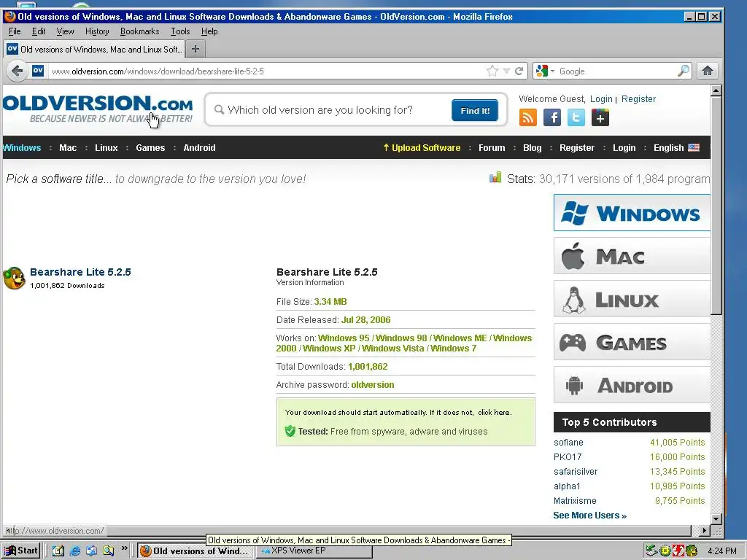Click the Windows 95 compatibility link
This screenshot has width=747, height=560.
pos(344,338)
